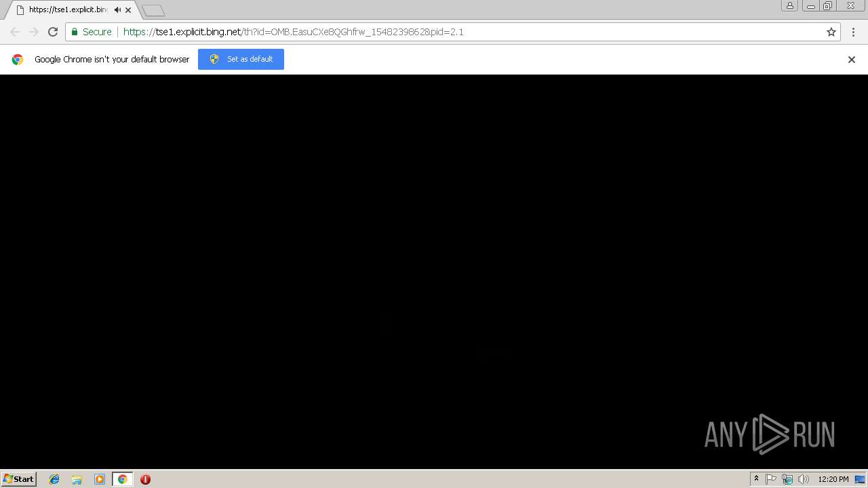868x488 pixels.
Task: Open the red Opera-style taskbar icon
Action: click(x=145, y=479)
